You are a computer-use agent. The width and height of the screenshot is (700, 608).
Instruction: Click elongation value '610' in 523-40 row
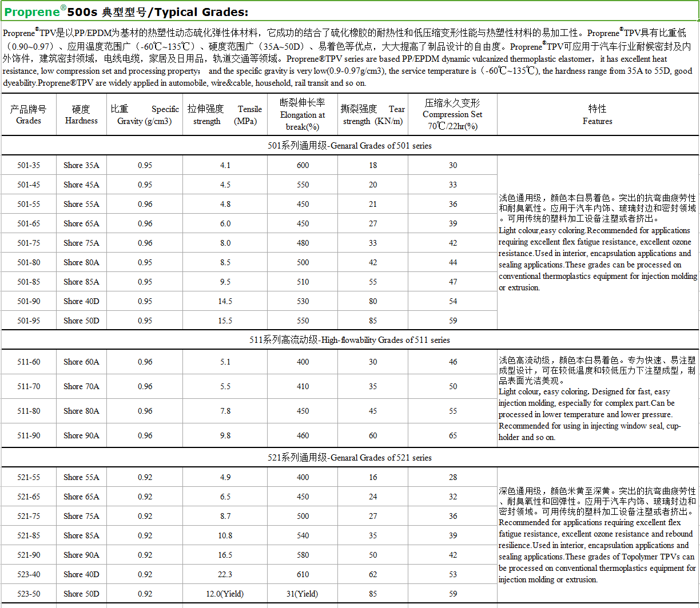pos(303,574)
